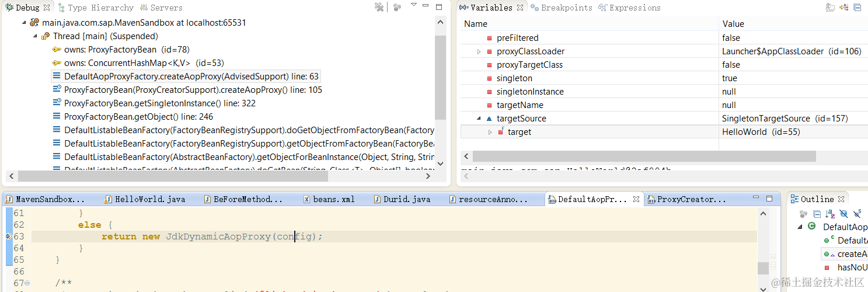868x292 pixels.
Task: Click the gray thread-groups icon in Debug toolbar
Action: click(397, 7)
